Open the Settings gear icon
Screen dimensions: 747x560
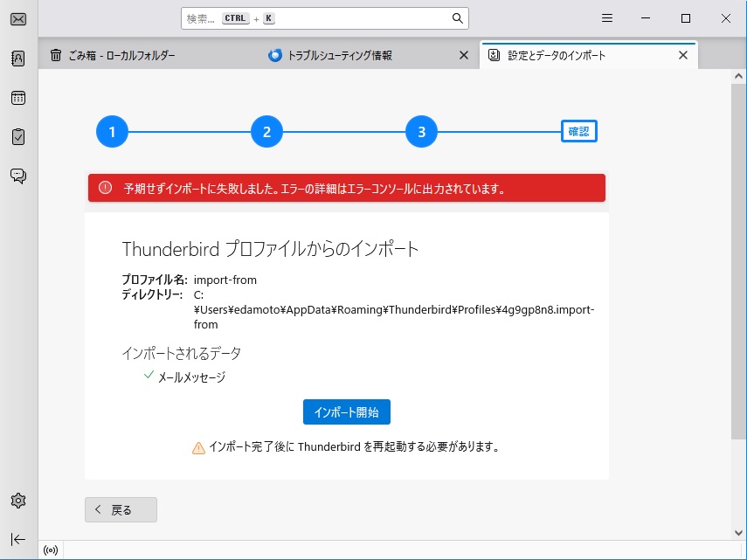tap(18, 501)
